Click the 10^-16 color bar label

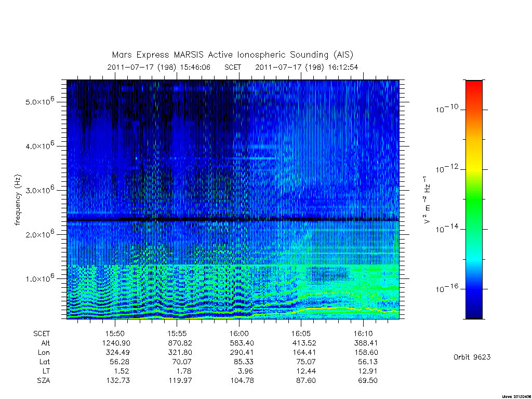[x=447, y=288]
